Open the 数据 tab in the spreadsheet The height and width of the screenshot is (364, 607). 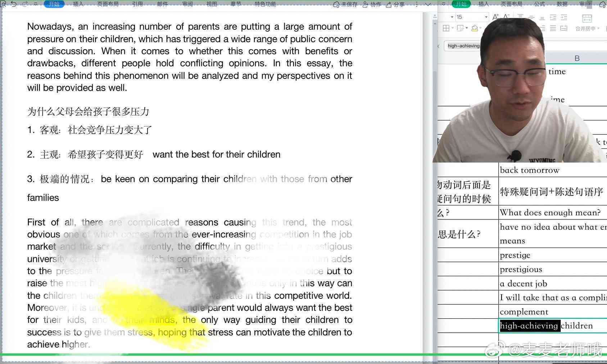click(562, 4)
